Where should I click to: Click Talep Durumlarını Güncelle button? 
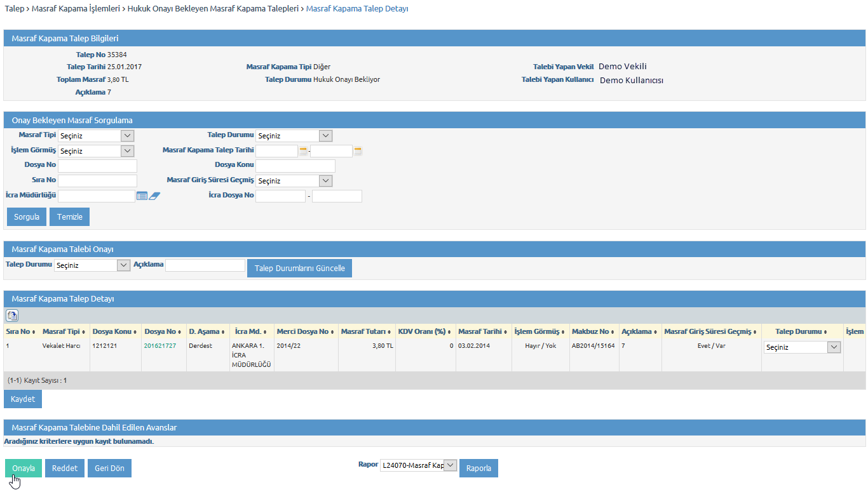pyautogui.click(x=300, y=268)
